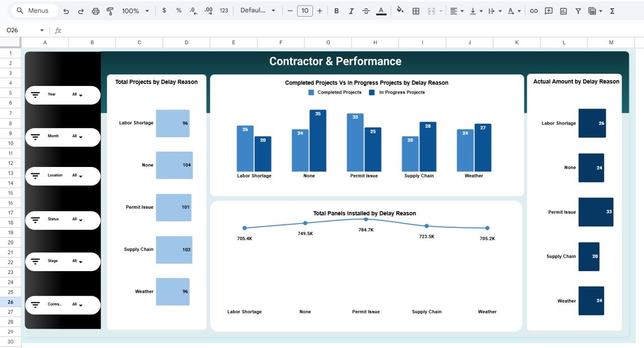
Task: Open the Menus search bar
Action: point(33,10)
